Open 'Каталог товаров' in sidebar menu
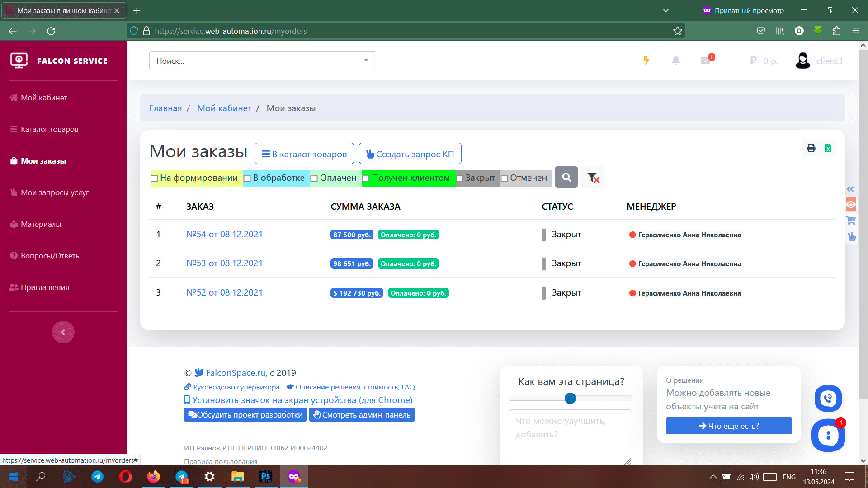The image size is (868, 488). pyautogui.click(x=49, y=129)
